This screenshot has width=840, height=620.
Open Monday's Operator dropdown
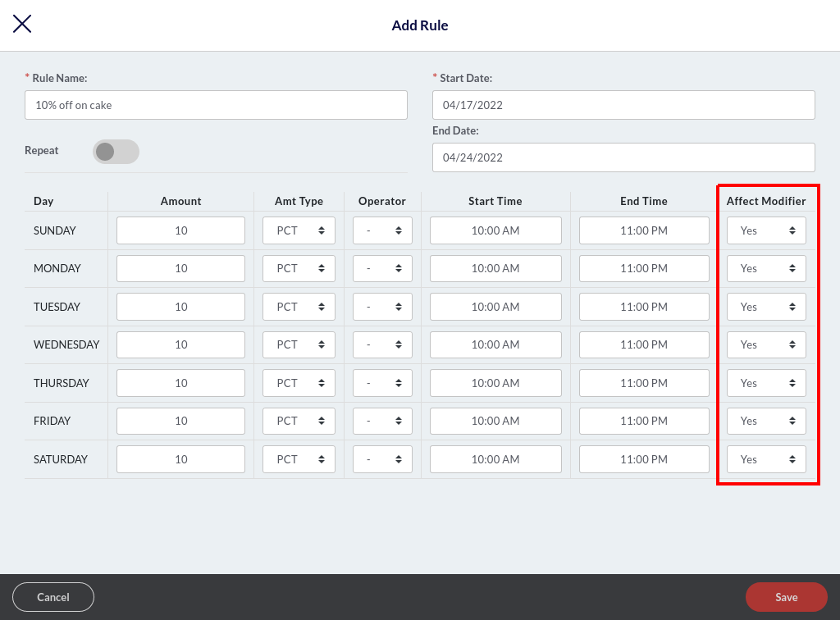pyautogui.click(x=382, y=268)
